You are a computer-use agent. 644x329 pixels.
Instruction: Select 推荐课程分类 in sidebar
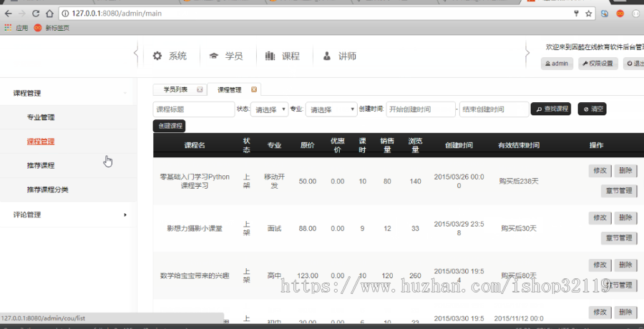[48, 190]
